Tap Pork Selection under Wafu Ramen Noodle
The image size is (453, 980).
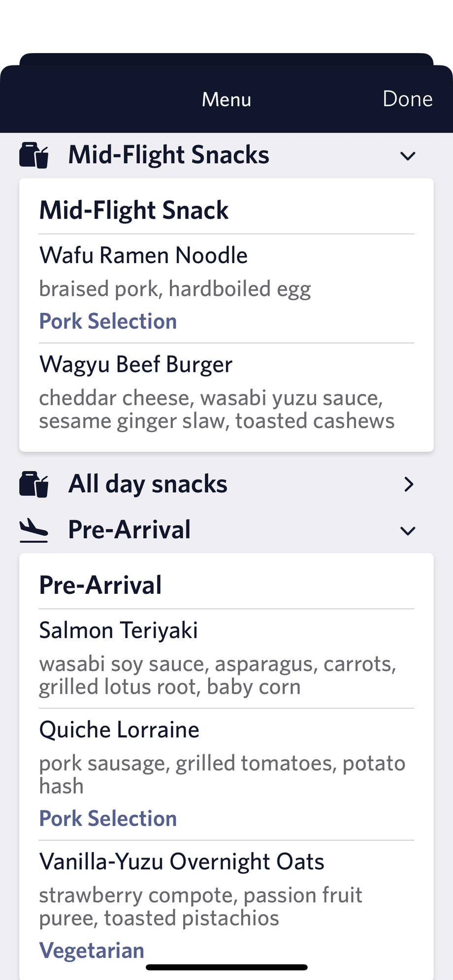pos(108,321)
